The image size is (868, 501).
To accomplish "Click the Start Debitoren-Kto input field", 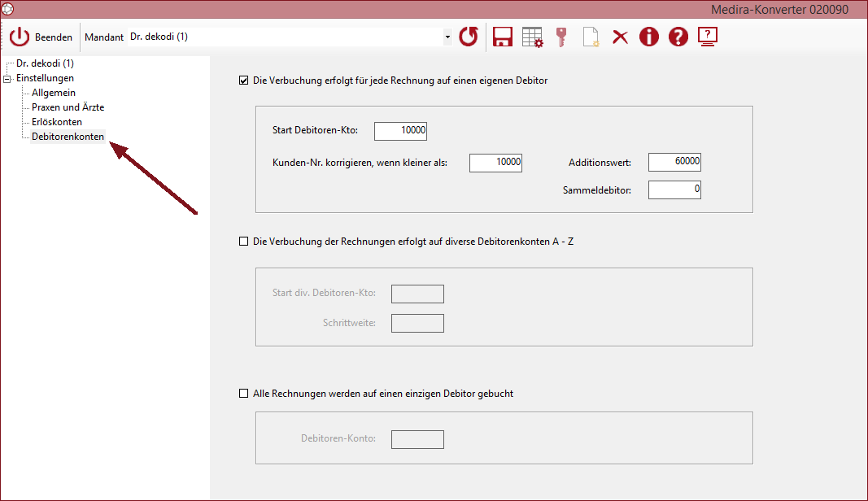I will [x=400, y=131].
